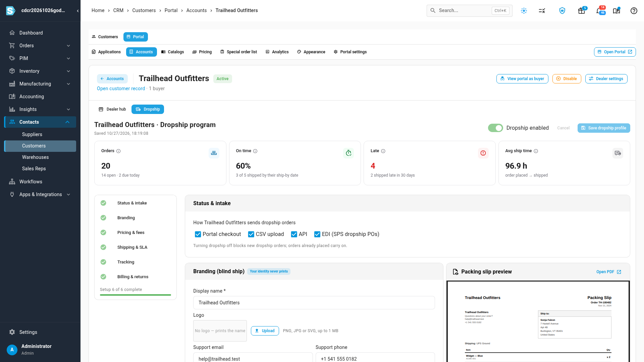Open the notifications bell icon
This screenshot has height=362, width=644.
coord(599,11)
